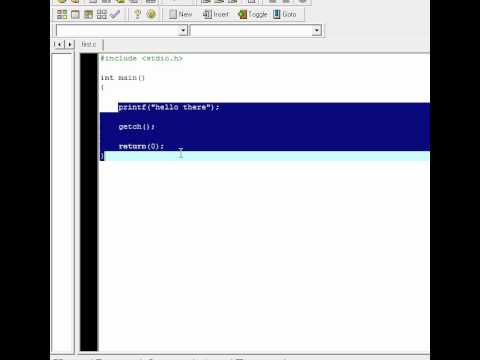Screen dimensions: 480x360
Task: Click the New toolbar button
Action: pos(181,14)
